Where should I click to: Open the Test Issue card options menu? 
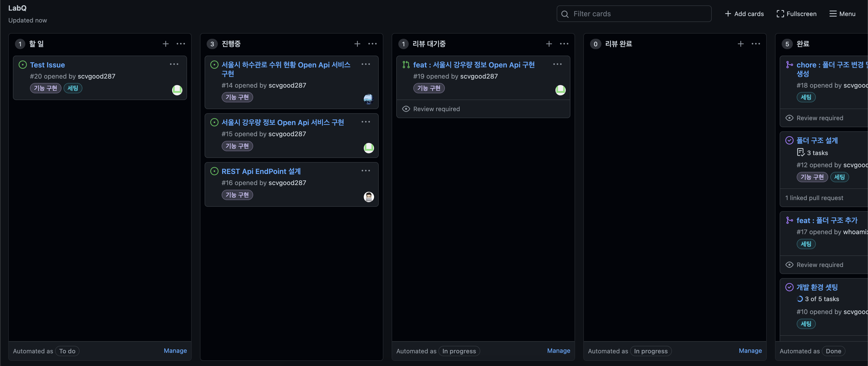[174, 64]
